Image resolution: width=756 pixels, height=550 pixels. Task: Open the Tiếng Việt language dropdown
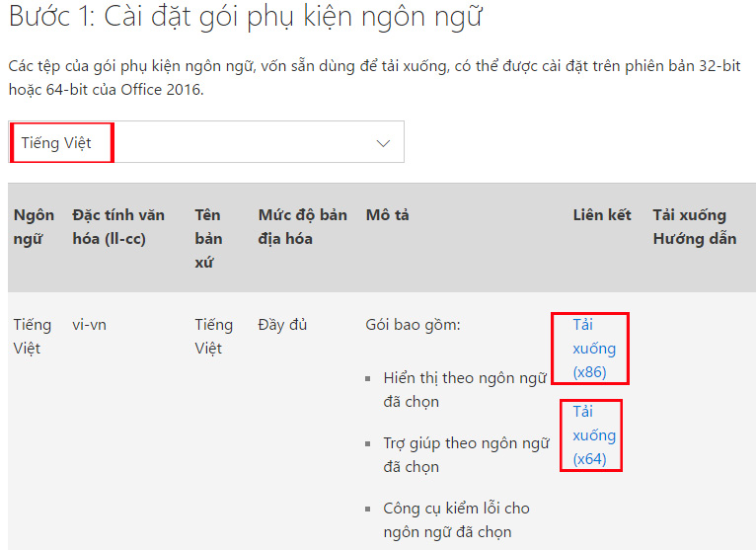pyautogui.click(x=205, y=142)
